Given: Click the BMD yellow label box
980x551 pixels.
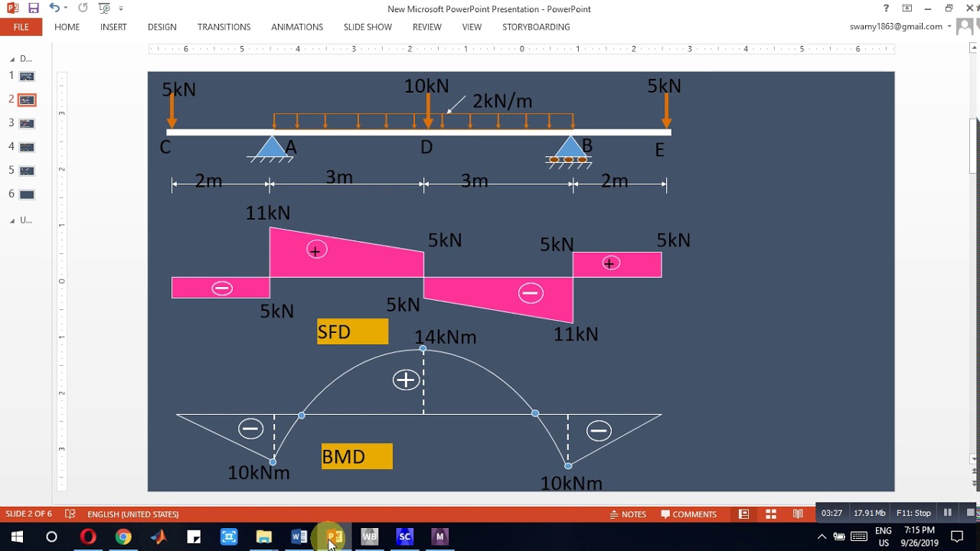Looking at the screenshot, I should point(357,456).
